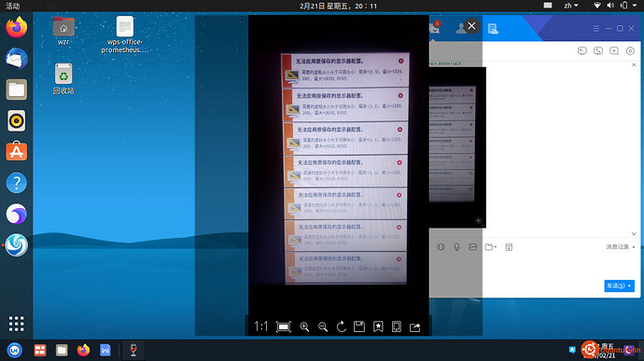
Task: Open contacts tab in chat window
Action: pyautogui.click(x=461, y=28)
